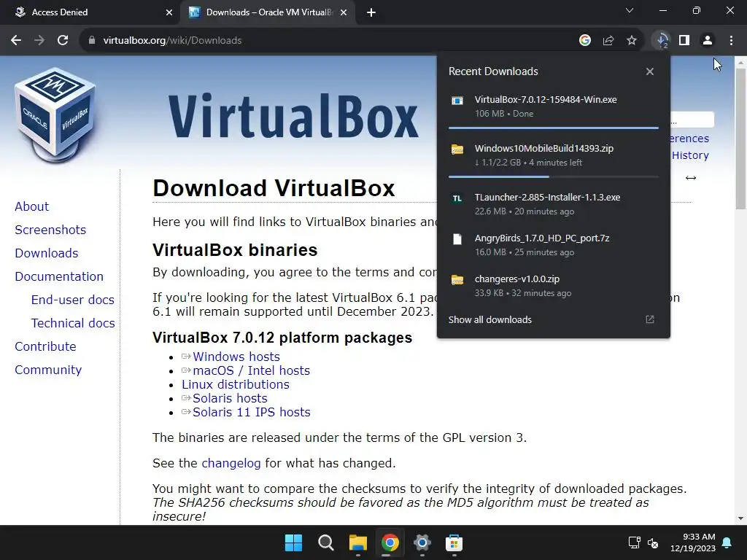Open changeres-v1.0.0.zip download entry
747x560 pixels.
[x=554, y=286]
